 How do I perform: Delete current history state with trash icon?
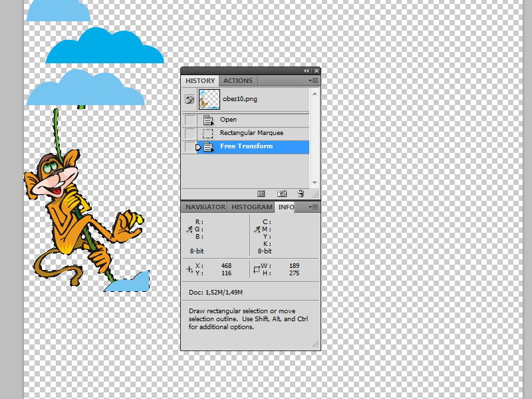(x=301, y=194)
